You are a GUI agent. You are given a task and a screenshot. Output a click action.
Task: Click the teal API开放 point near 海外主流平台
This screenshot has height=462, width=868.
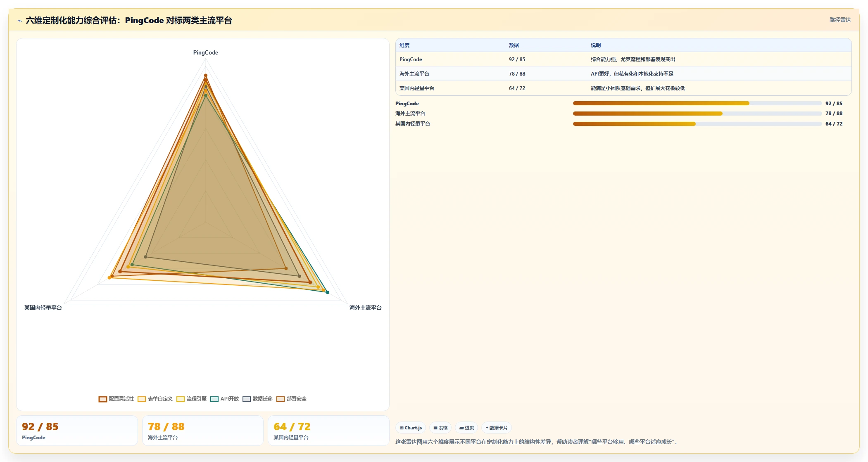[x=328, y=292]
